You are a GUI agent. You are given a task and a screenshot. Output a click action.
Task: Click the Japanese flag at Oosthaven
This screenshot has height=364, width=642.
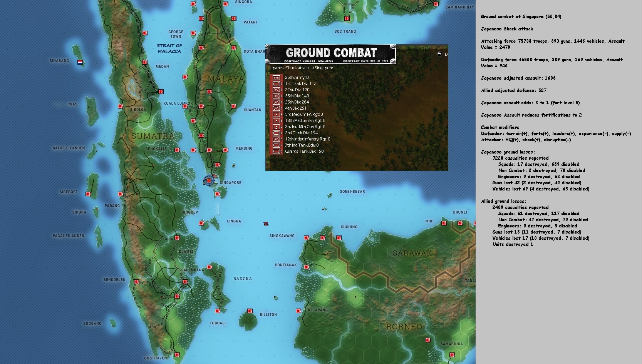point(177,355)
